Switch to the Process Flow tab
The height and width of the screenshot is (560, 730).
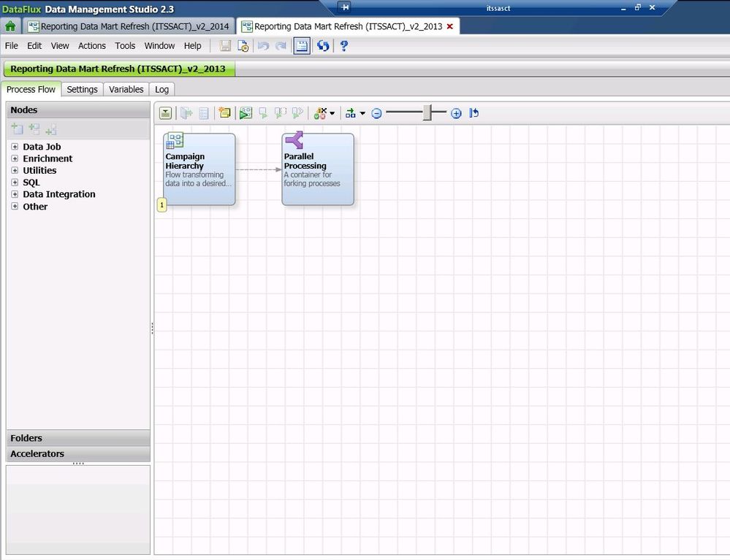click(x=31, y=89)
